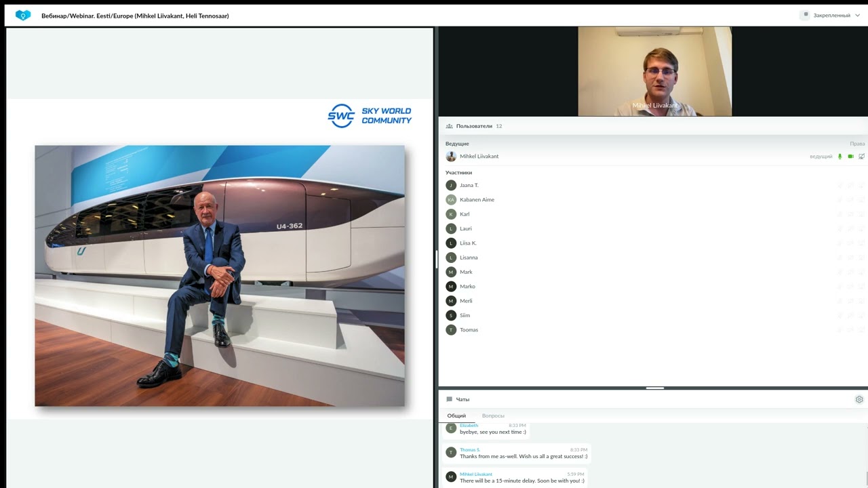Click Toomas's T avatar circle
This screenshot has width=868, height=488.
(451, 330)
